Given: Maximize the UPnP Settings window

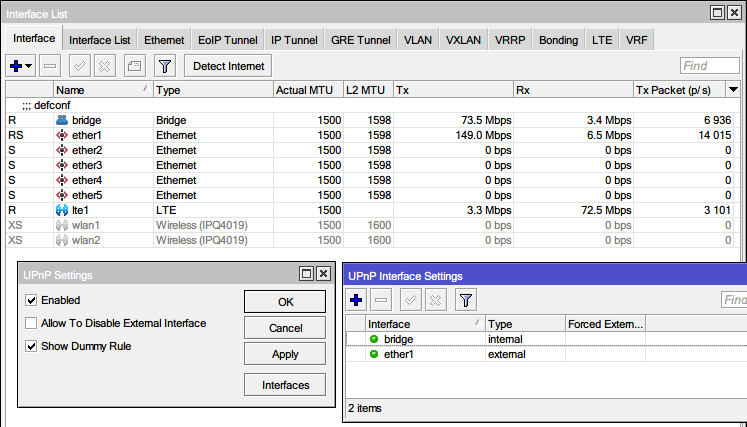Looking at the screenshot, I should tap(306, 274).
